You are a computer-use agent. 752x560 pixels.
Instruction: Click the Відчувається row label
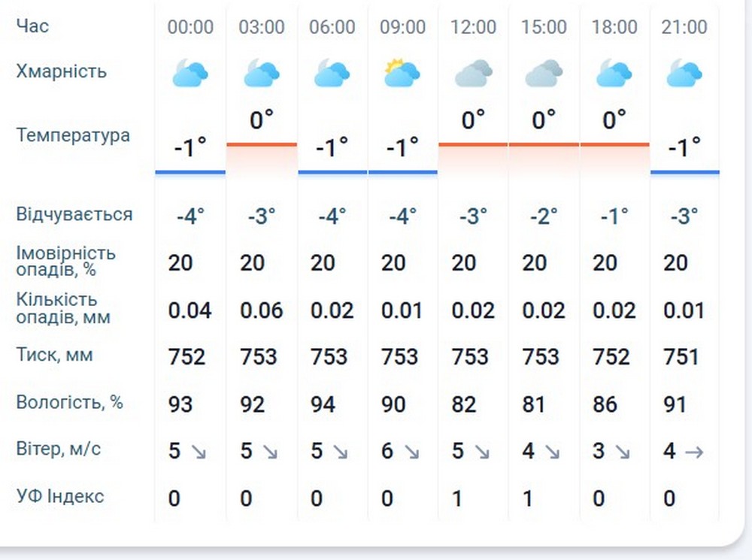(x=74, y=214)
